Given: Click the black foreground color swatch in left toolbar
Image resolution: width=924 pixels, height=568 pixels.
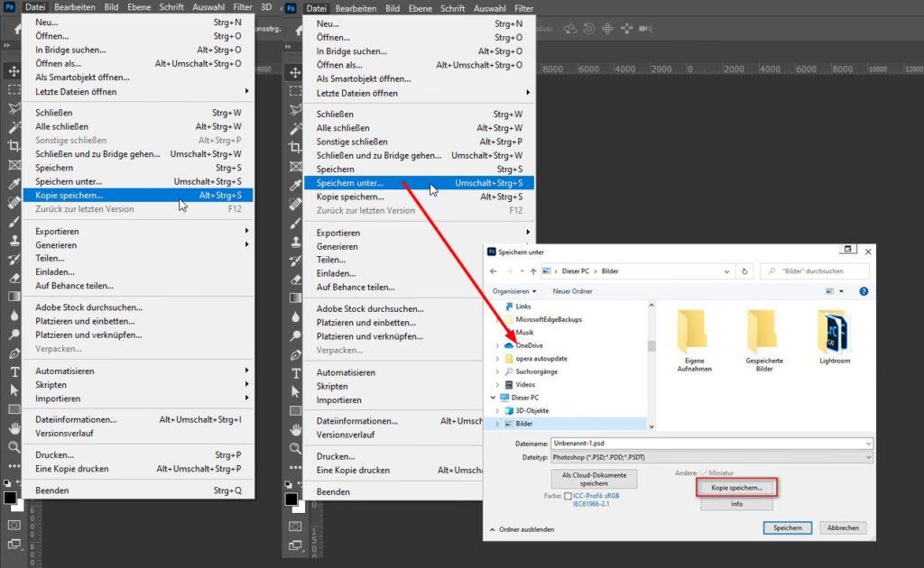Looking at the screenshot, I should [11, 498].
